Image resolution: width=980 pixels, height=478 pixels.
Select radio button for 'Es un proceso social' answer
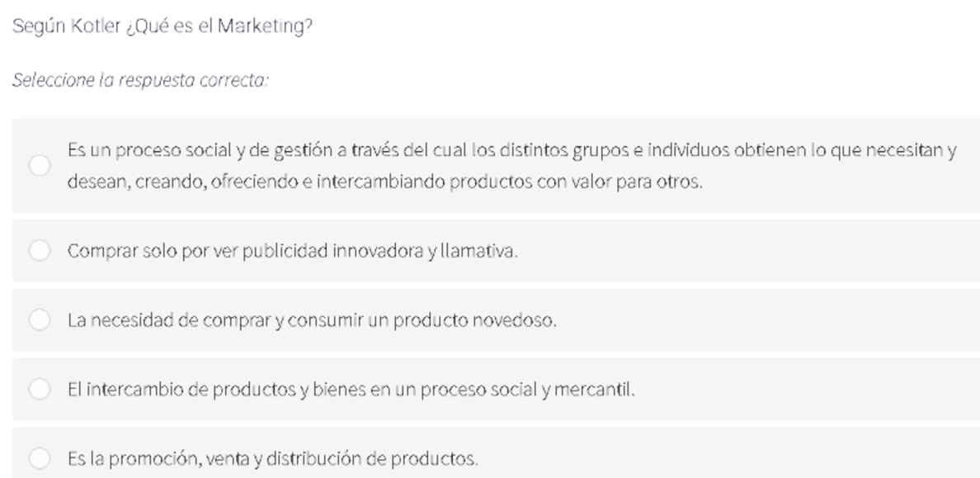click(x=40, y=165)
